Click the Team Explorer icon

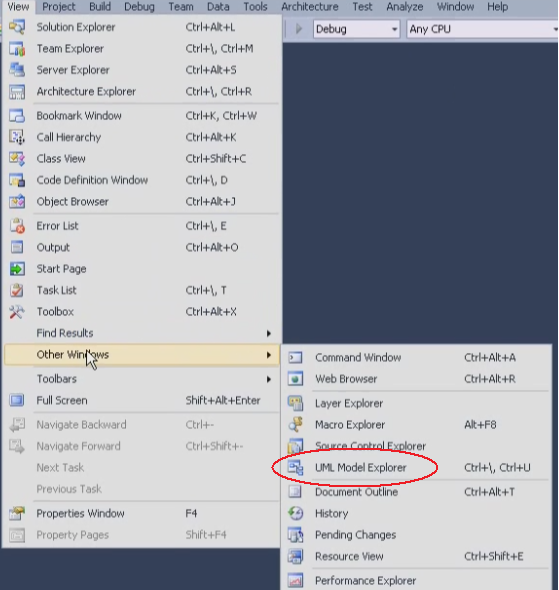point(17,49)
